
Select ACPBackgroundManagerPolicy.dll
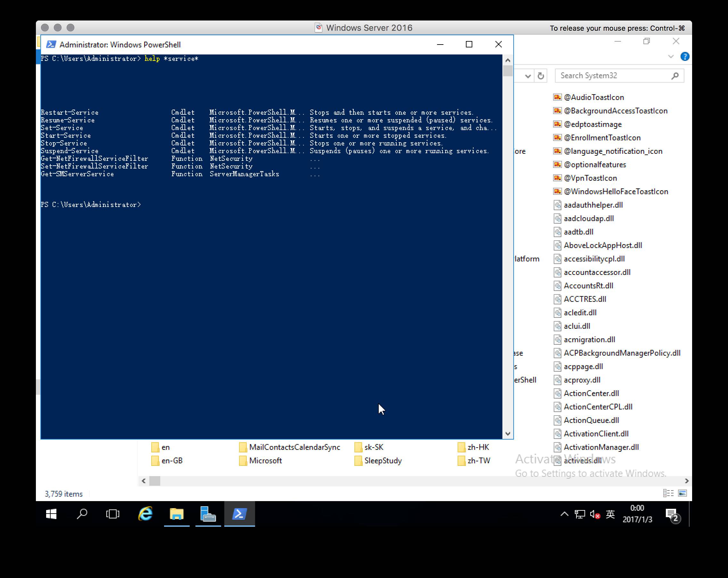617,353
